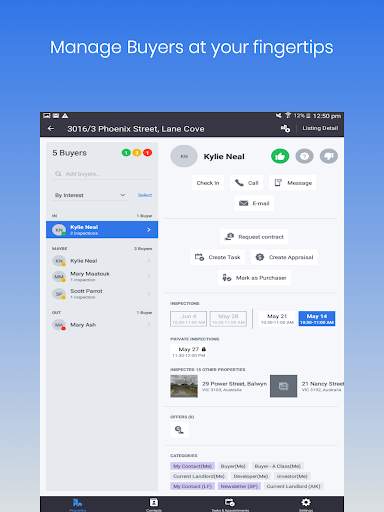The width and height of the screenshot is (384, 512).
Task: Create Task for this buyer
Action: tap(218, 257)
